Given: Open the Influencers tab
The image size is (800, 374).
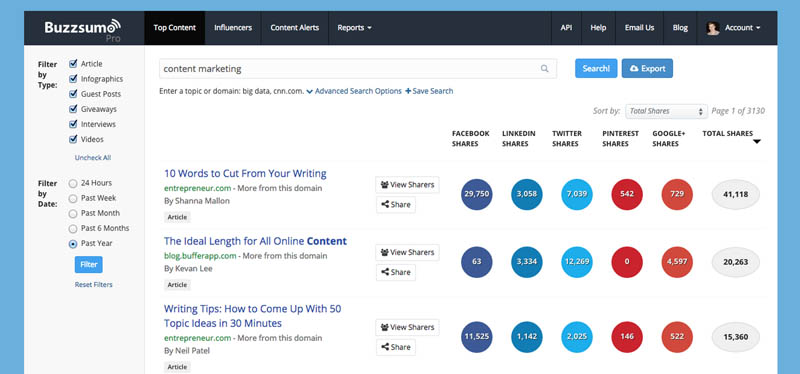Looking at the screenshot, I should [233, 28].
